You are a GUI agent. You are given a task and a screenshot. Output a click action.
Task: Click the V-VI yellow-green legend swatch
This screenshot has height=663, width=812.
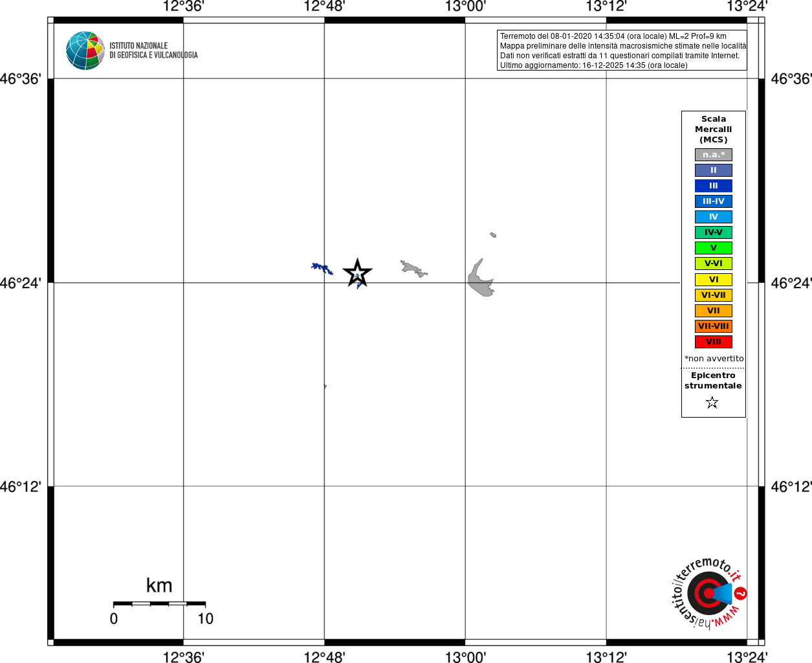point(714,264)
